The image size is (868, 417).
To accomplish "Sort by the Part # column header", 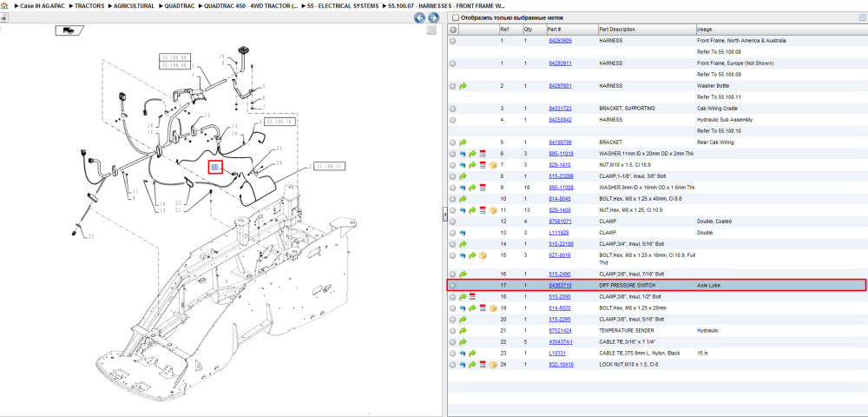I will pyautogui.click(x=571, y=30).
